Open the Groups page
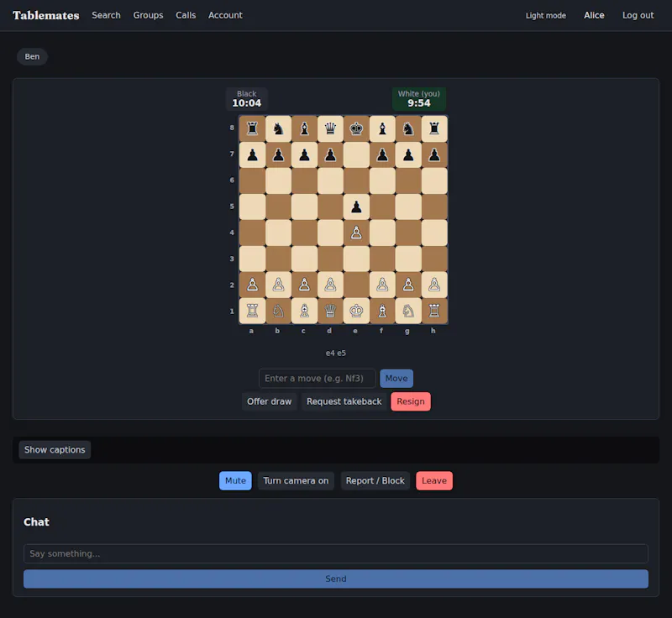Viewport: 672px width, 618px height. [x=148, y=15]
